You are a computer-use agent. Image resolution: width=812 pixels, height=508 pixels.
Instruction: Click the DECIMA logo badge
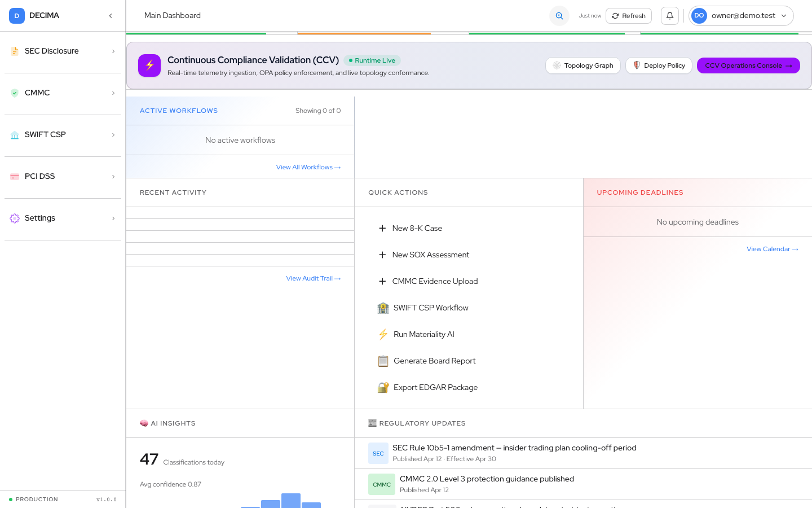17,16
